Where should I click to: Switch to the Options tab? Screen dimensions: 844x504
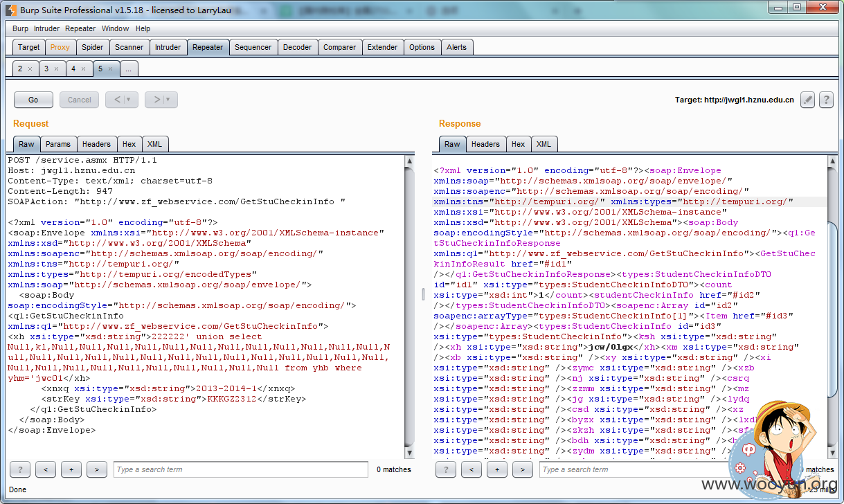point(422,47)
